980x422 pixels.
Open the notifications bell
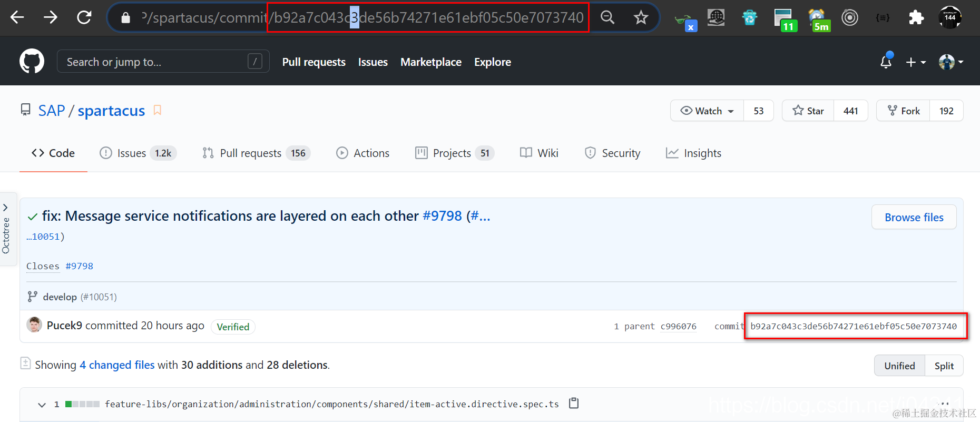pos(886,62)
